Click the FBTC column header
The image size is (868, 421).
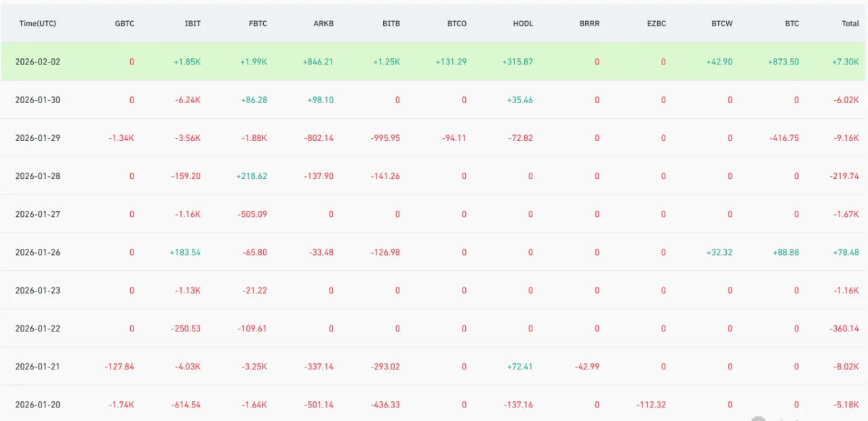coord(258,23)
